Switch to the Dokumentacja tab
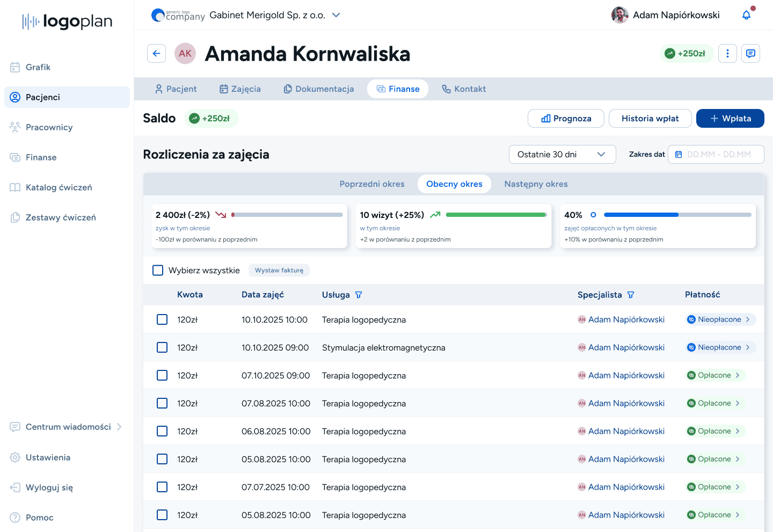The width and height of the screenshot is (773, 532). [319, 89]
